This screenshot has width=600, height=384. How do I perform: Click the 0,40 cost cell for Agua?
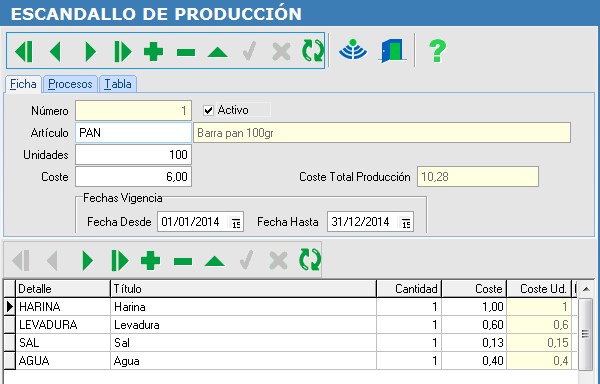tap(474, 361)
